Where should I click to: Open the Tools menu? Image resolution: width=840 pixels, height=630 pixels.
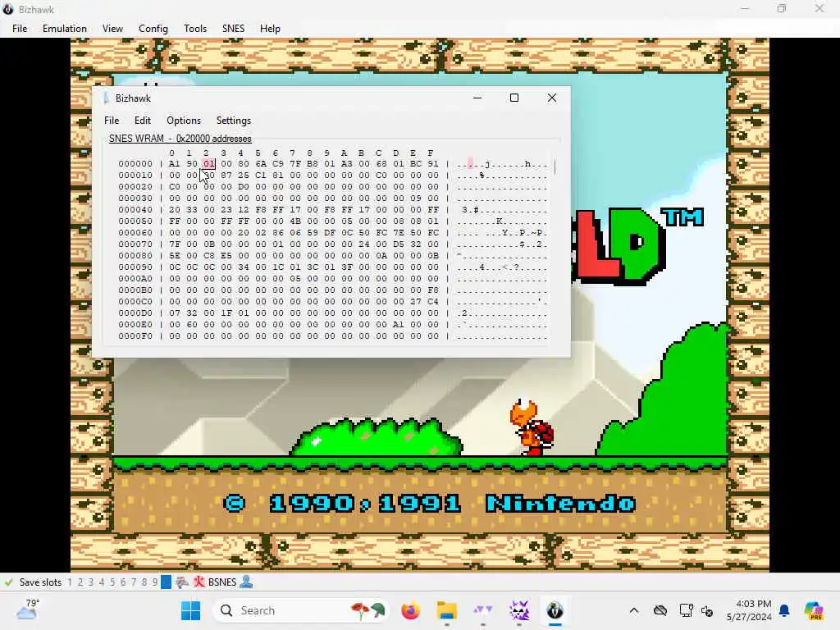coord(195,29)
